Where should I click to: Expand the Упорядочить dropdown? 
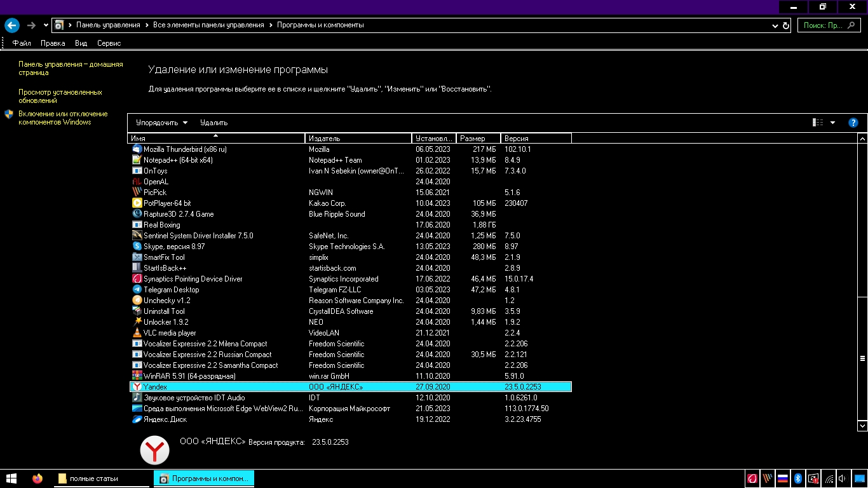click(161, 123)
